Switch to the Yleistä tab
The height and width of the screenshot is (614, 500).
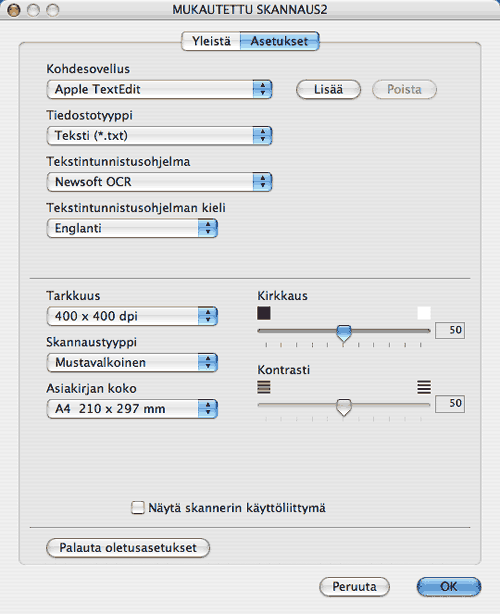[211, 41]
